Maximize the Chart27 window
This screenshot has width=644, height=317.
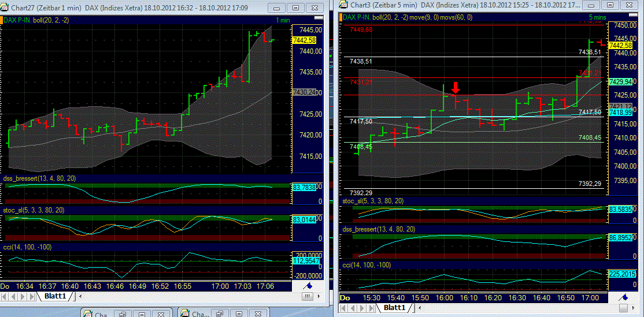[x=295, y=8]
